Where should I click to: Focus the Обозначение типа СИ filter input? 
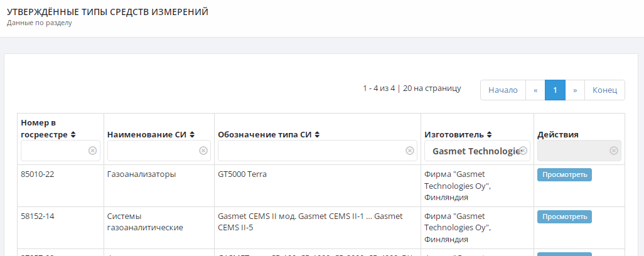[x=311, y=151]
